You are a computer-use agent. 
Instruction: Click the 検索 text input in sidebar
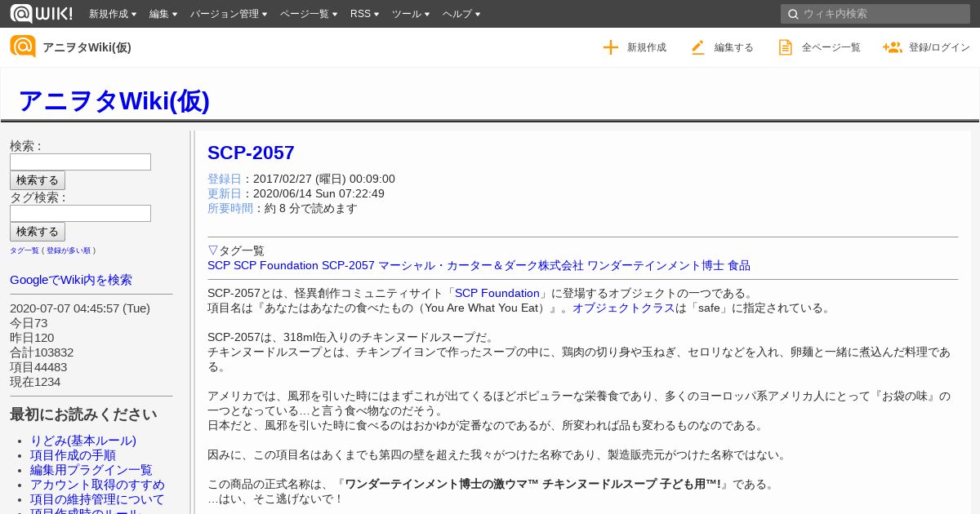(x=80, y=162)
